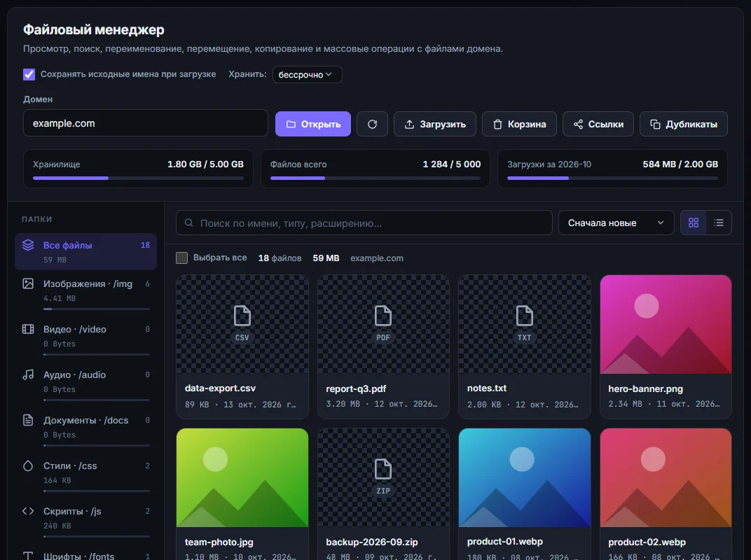This screenshot has width=751, height=560.
Task: Open the Ссылки links panel
Action: (598, 124)
